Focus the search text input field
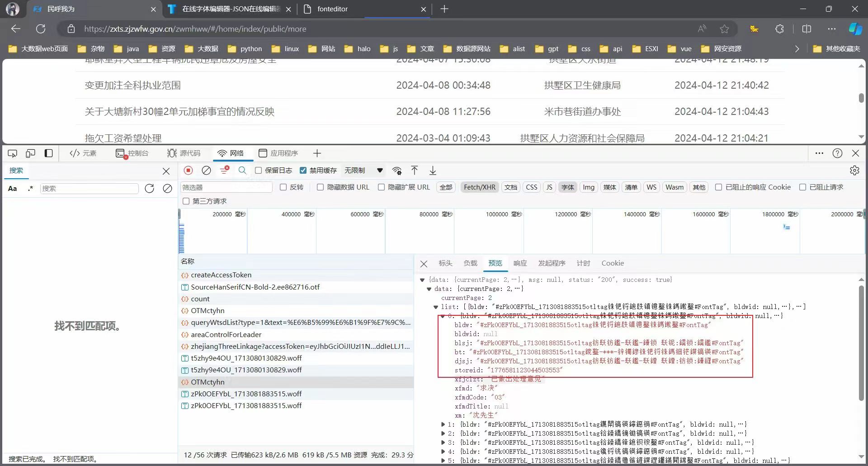The height and width of the screenshot is (466, 868). tap(89, 189)
